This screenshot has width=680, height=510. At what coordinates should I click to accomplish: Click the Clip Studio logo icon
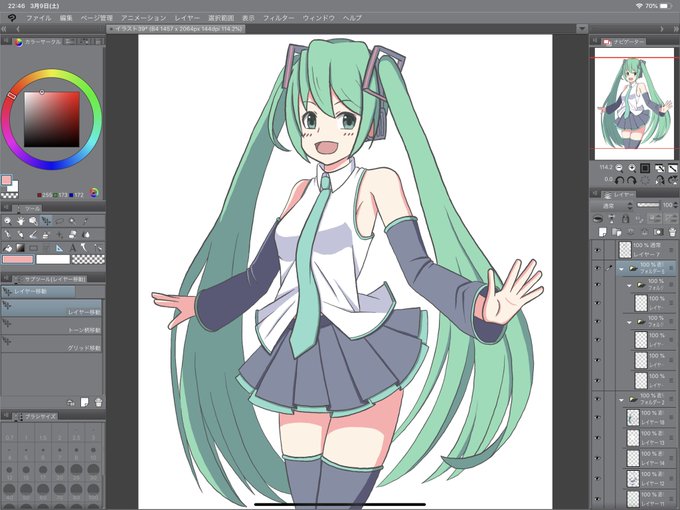pyautogui.click(x=12, y=18)
